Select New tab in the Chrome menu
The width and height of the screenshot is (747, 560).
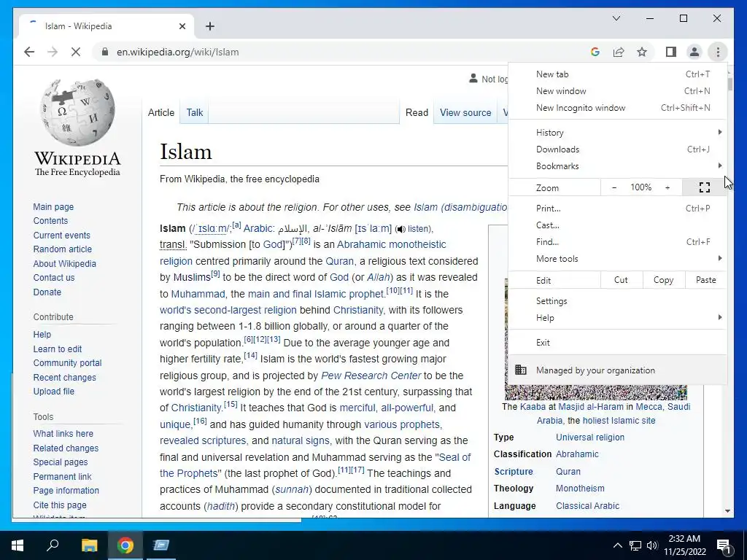617,74
